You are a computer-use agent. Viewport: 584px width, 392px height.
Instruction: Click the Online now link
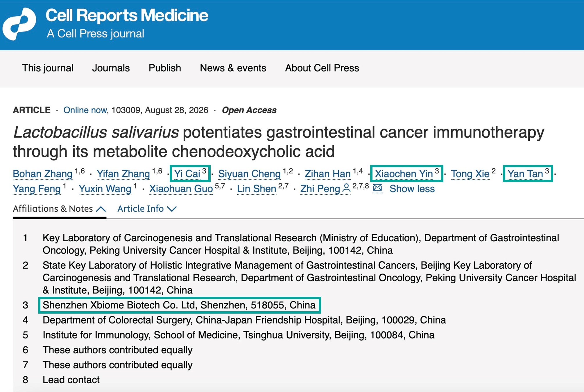click(x=85, y=110)
